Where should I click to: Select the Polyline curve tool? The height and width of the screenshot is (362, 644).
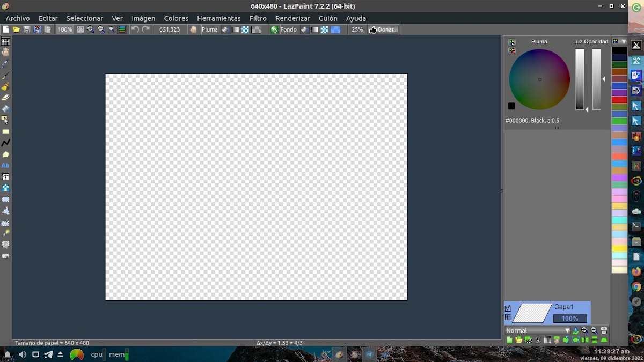click(5, 143)
